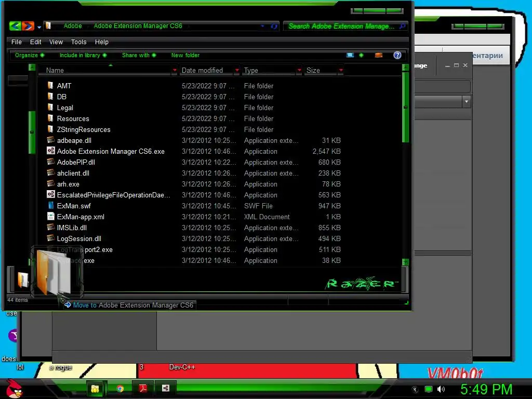Open Chrome from the taskbar

point(120,389)
